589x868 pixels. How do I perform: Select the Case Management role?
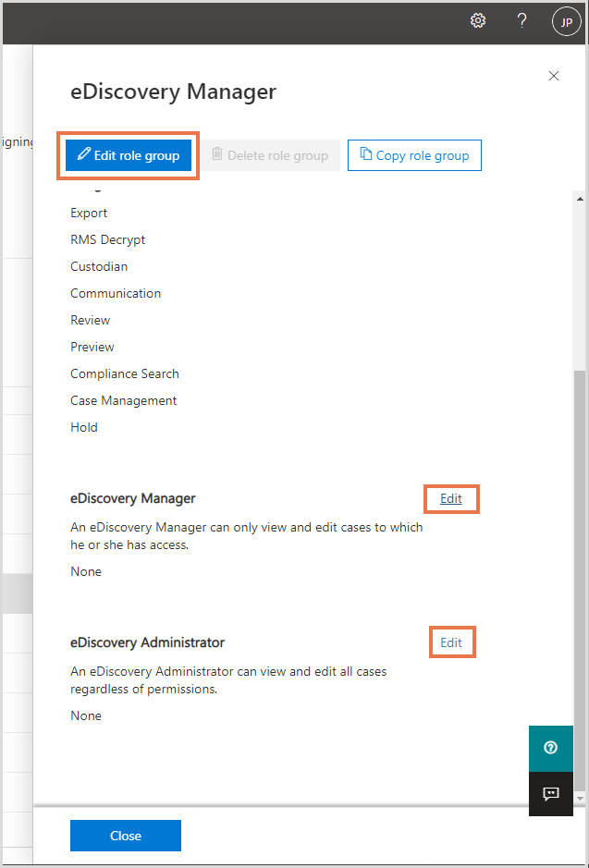pyautogui.click(x=123, y=400)
